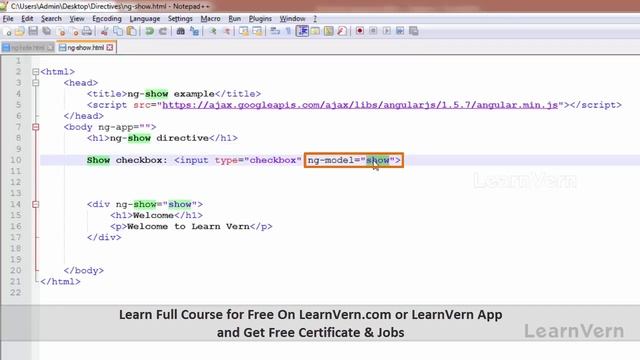Click the Open file folder icon

[20, 31]
